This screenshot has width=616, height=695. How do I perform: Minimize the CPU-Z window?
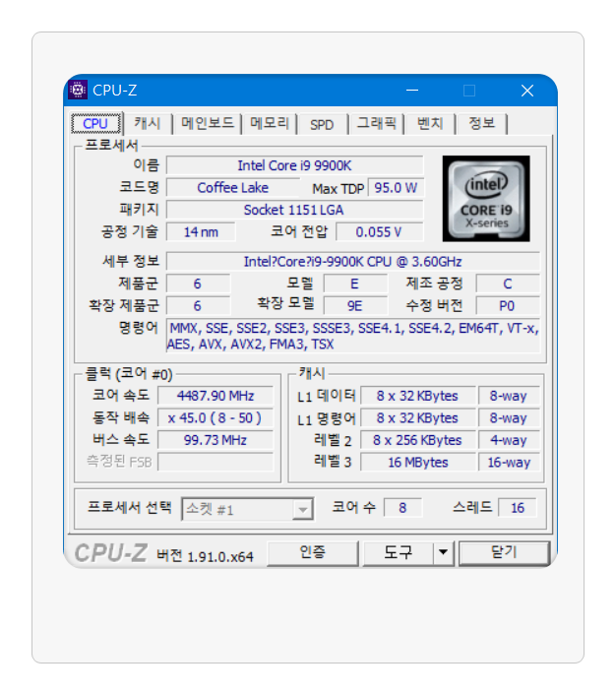point(412,91)
